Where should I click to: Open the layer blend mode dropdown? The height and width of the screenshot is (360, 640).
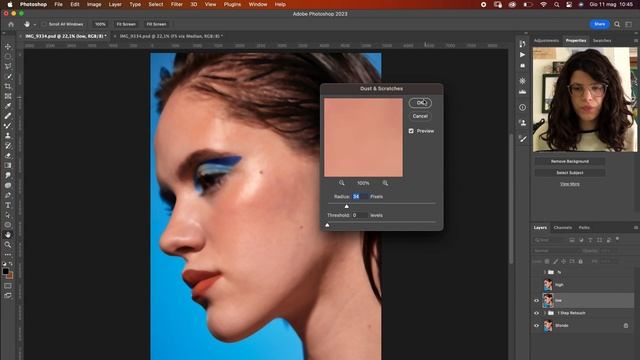[x=556, y=251]
